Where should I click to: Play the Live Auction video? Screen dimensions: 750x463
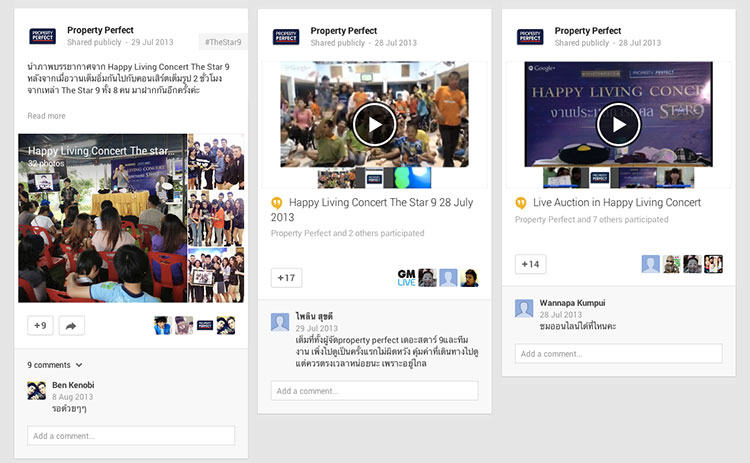618,124
